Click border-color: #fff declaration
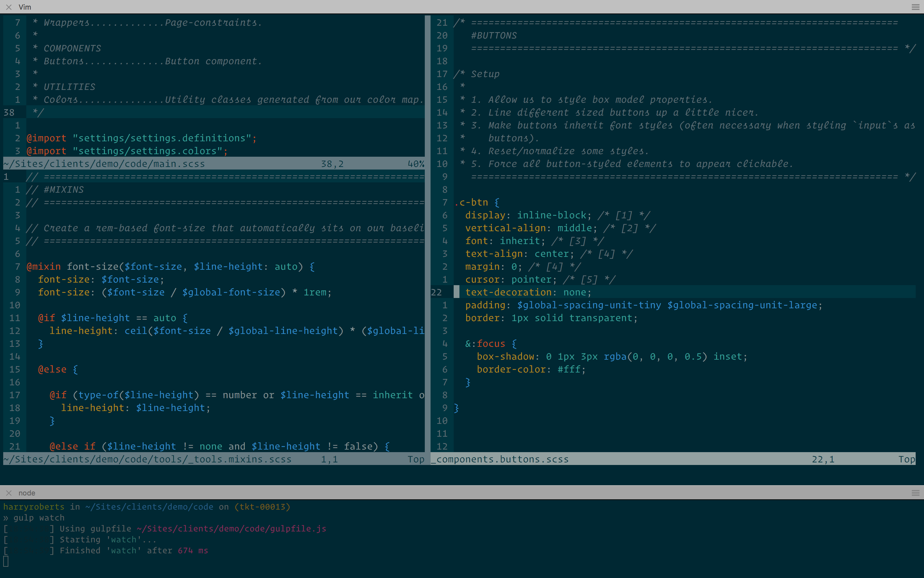This screenshot has height=578, width=924. tap(531, 369)
